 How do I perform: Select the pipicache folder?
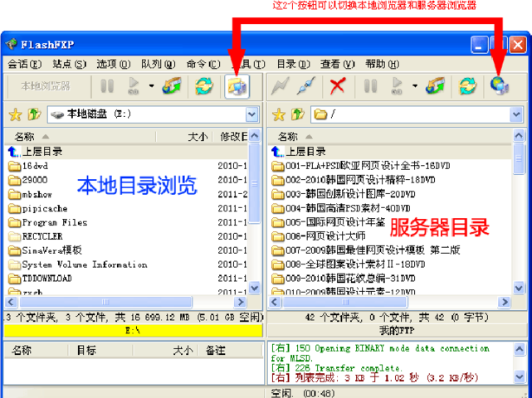pyautogui.click(x=38, y=208)
